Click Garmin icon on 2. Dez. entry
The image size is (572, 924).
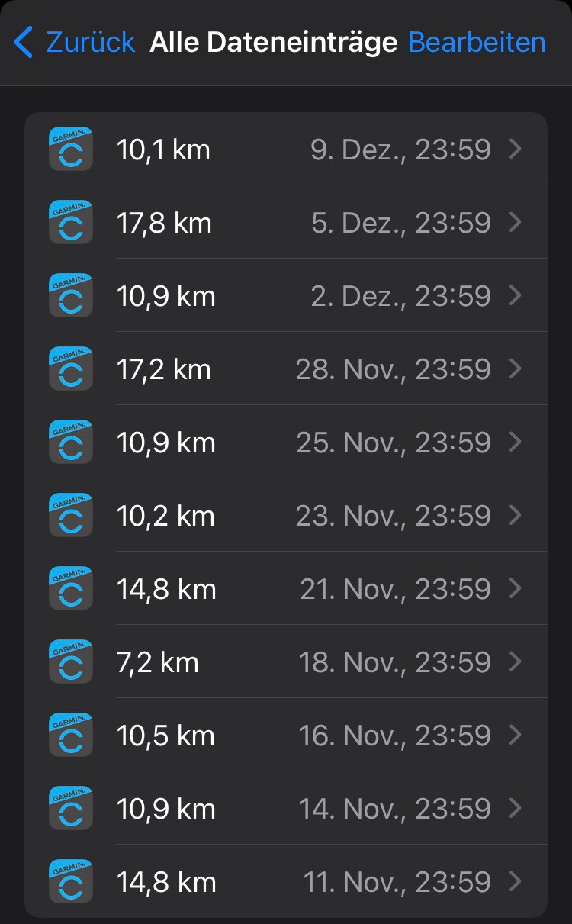coord(71,295)
